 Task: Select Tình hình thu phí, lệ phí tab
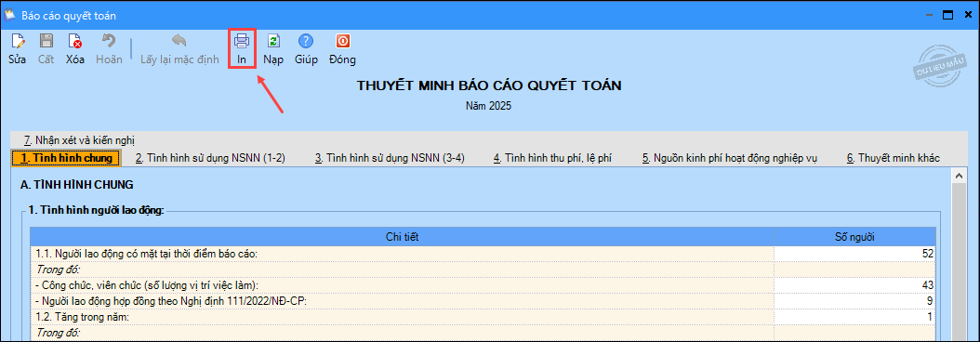552,158
